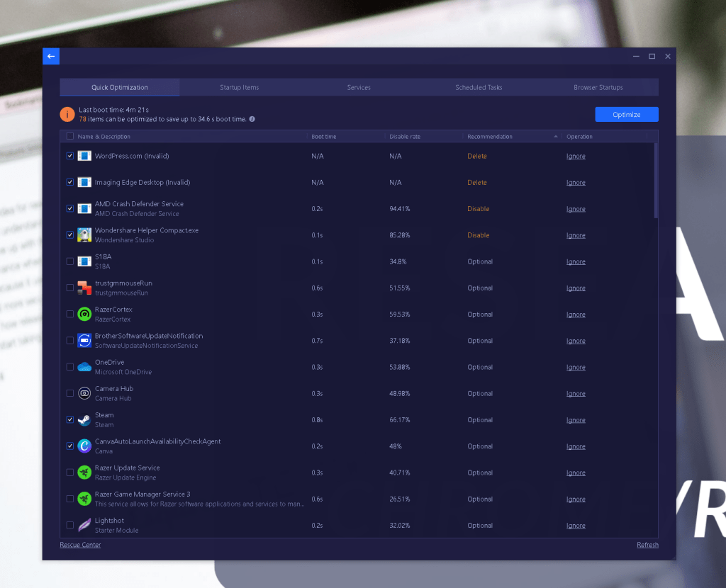
Task: Uncheck the CanvaAutoLaunch checkbox
Action: [x=70, y=446]
